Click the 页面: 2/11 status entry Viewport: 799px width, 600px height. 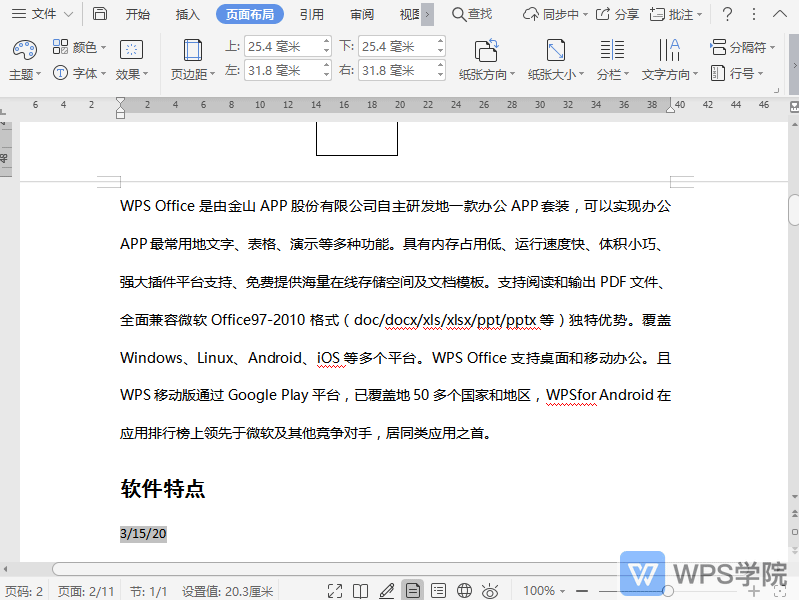[86, 591]
